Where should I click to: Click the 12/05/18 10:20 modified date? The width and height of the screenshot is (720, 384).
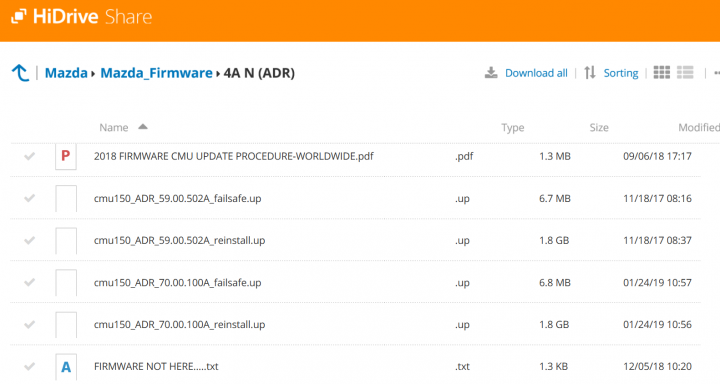(657, 366)
